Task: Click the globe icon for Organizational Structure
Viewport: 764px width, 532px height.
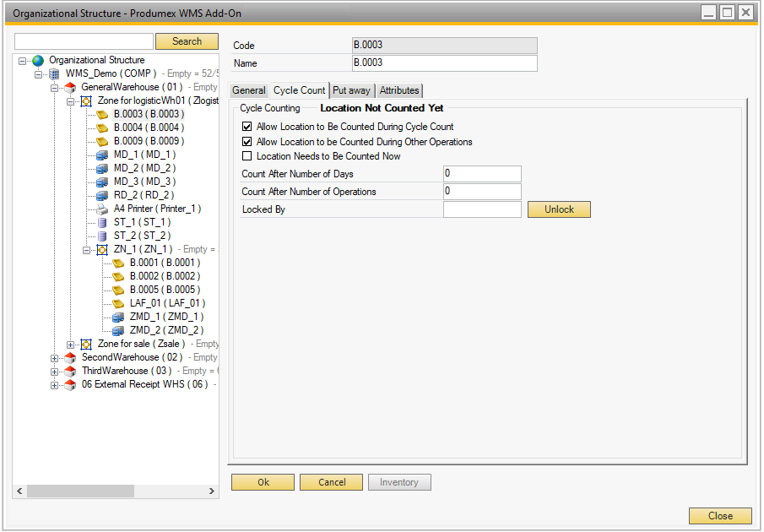Action: pos(38,60)
